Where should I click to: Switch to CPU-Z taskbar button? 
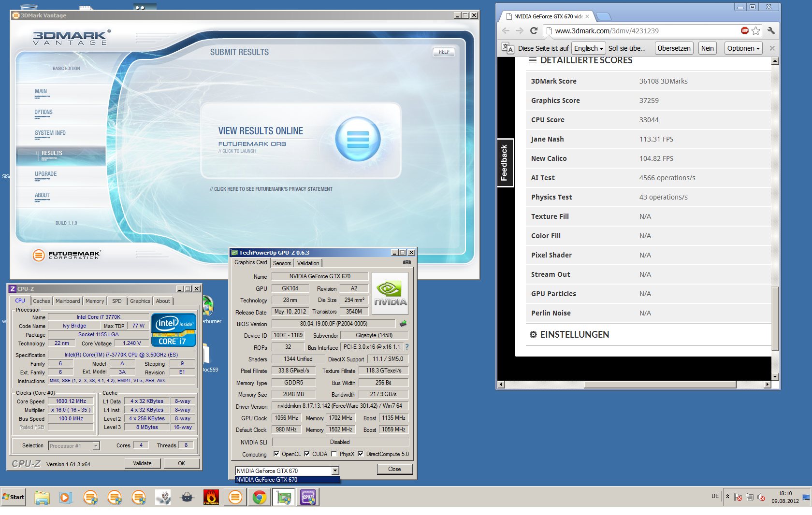coord(308,497)
